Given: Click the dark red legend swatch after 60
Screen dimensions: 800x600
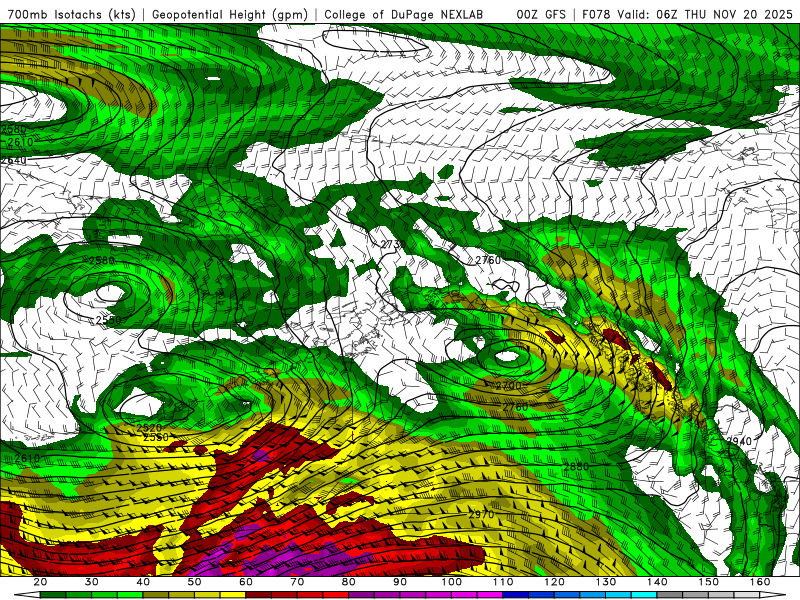Looking at the screenshot, I should click(x=259, y=595).
